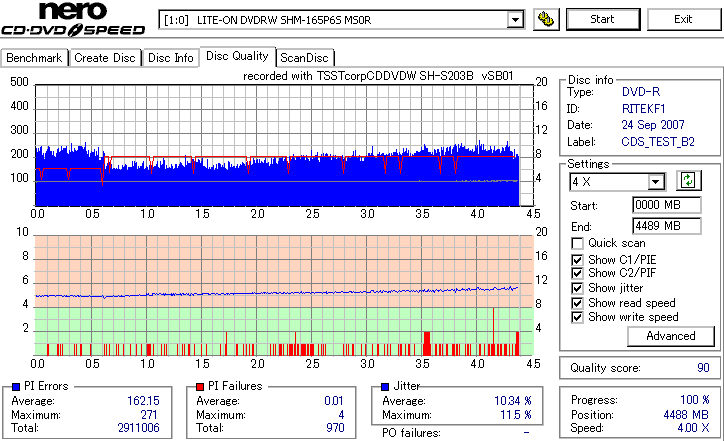
Task: Uncheck Show jitter option
Action: click(x=577, y=288)
